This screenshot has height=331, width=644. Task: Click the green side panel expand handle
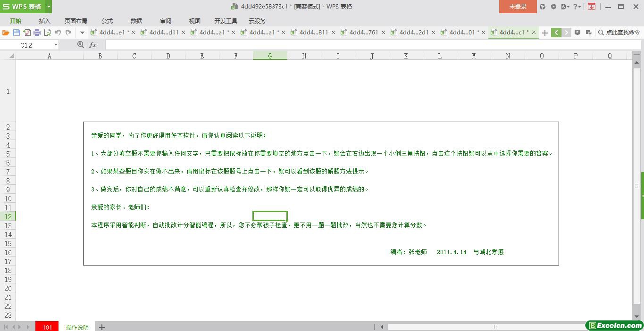pyautogui.click(x=643, y=195)
